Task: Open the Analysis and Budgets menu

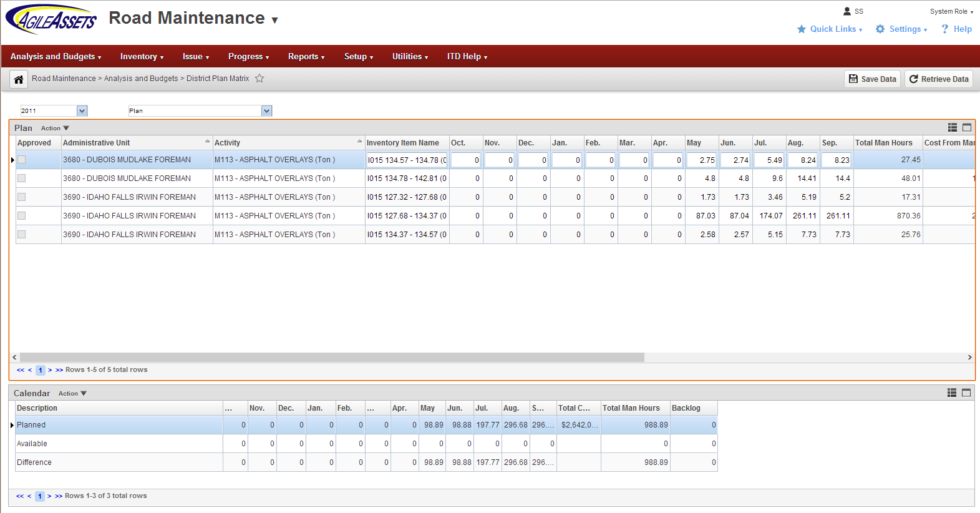Action: click(x=56, y=56)
